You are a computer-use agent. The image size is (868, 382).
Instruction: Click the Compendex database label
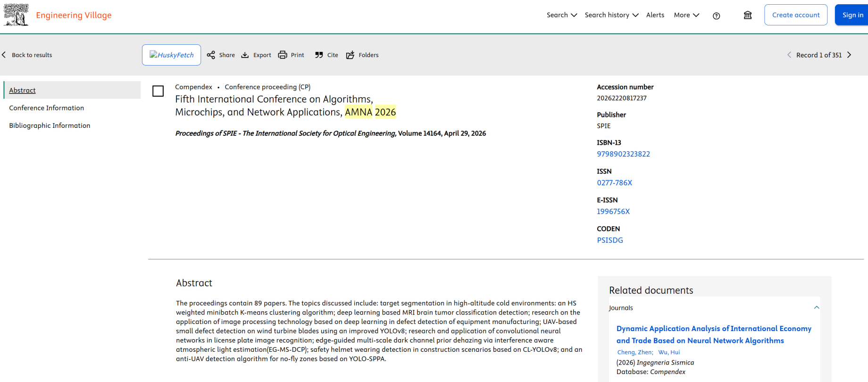click(x=193, y=87)
